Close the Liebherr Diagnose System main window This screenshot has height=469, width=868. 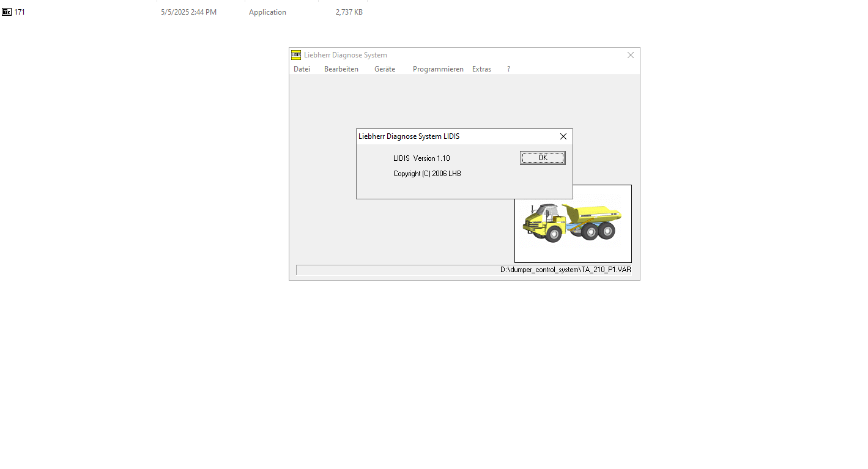point(631,55)
